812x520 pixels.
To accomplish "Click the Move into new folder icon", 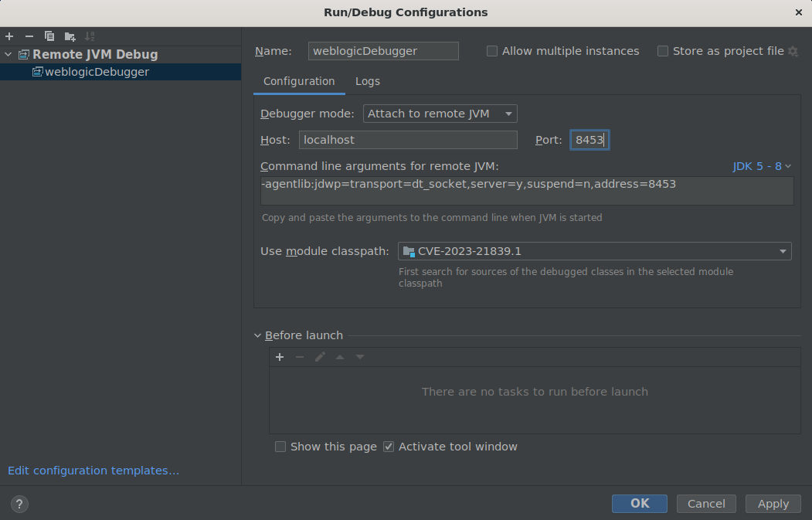I will [x=70, y=36].
